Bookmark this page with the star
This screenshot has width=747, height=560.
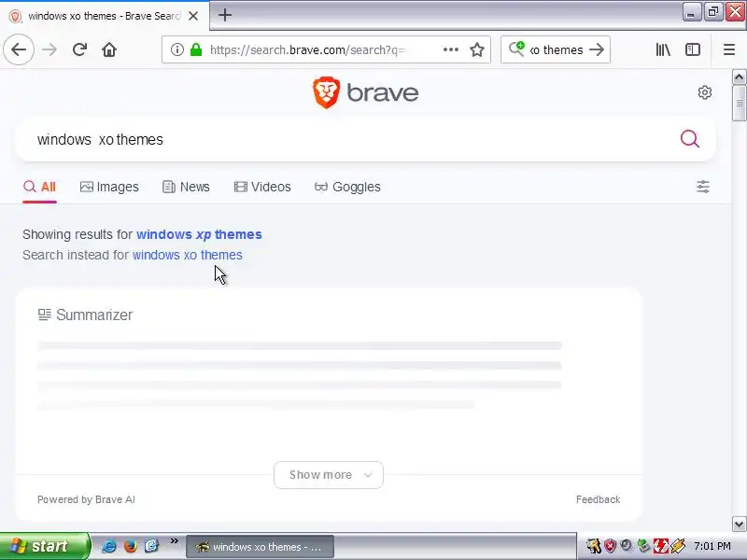(x=477, y=49)
